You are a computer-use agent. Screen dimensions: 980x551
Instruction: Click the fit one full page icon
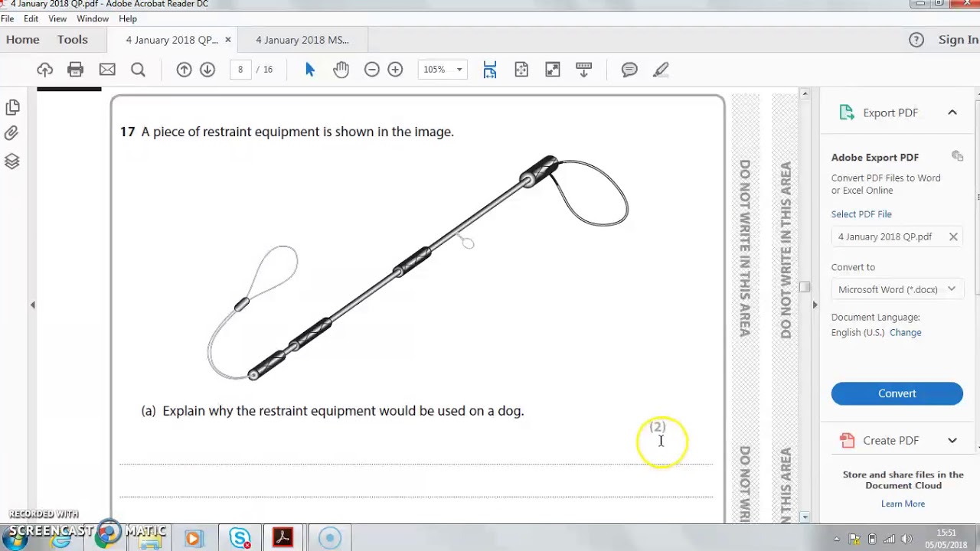point(521,70)
